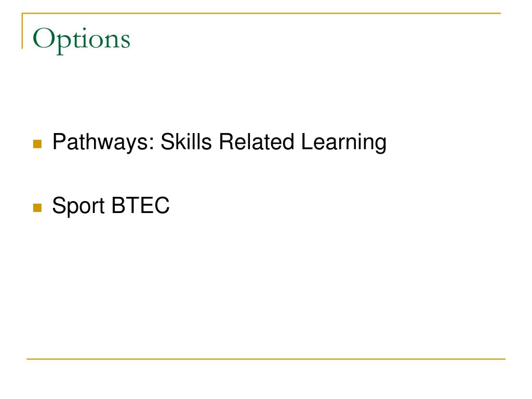Image resolution: width=532 pixels, height=399 pixels.
Task: Click the gold square bullet beside Sport BTEC
Action: pos(37,208)
